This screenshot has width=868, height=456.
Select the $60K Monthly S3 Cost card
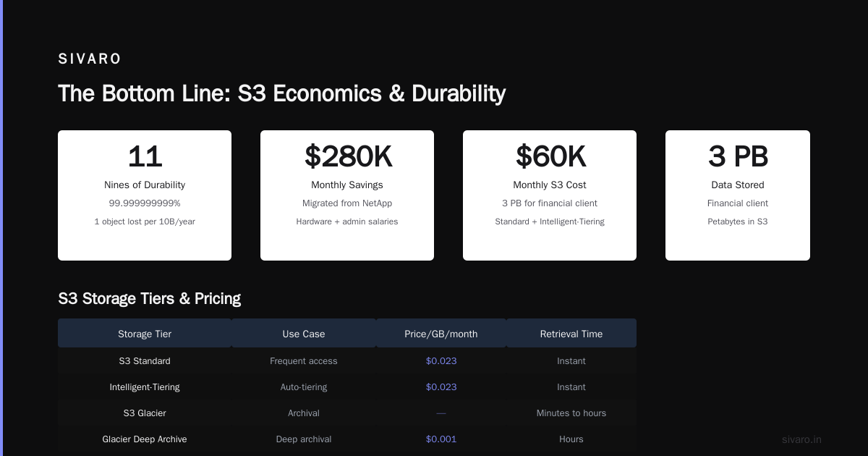click(x=550, y=195)
